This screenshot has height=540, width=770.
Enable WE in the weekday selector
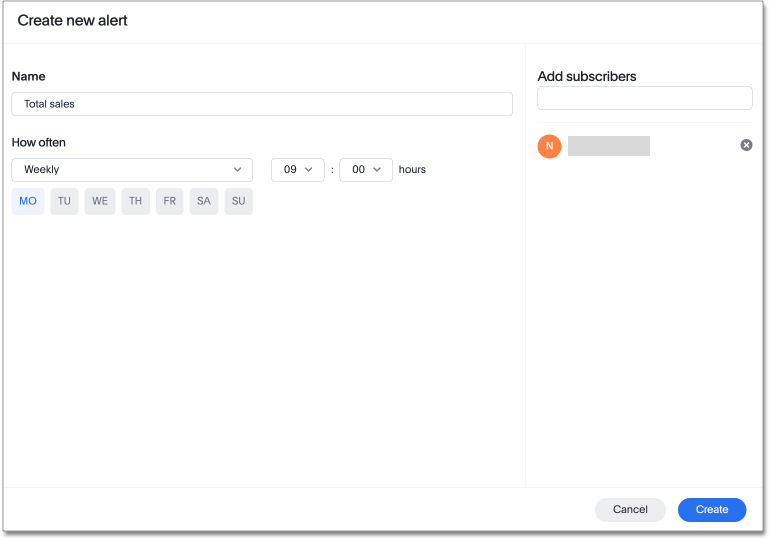point(100,201)
